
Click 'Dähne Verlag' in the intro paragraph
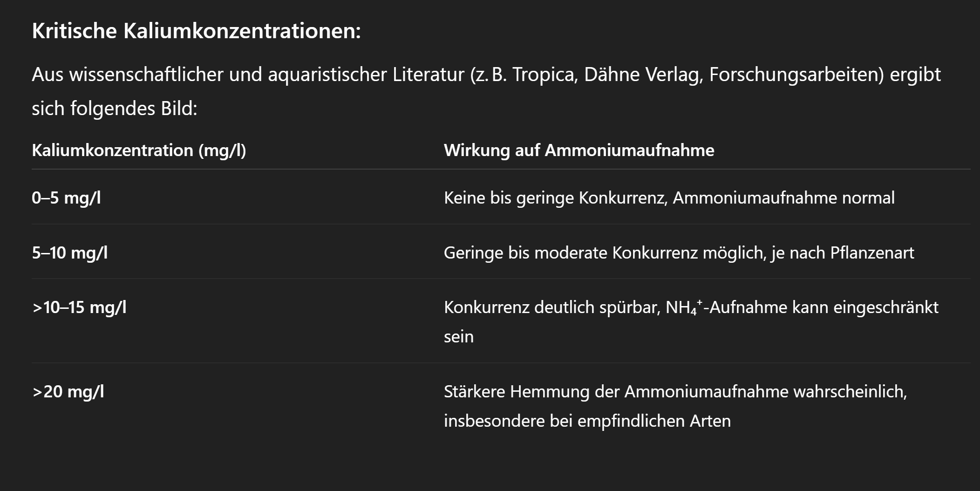click(643, 75)
